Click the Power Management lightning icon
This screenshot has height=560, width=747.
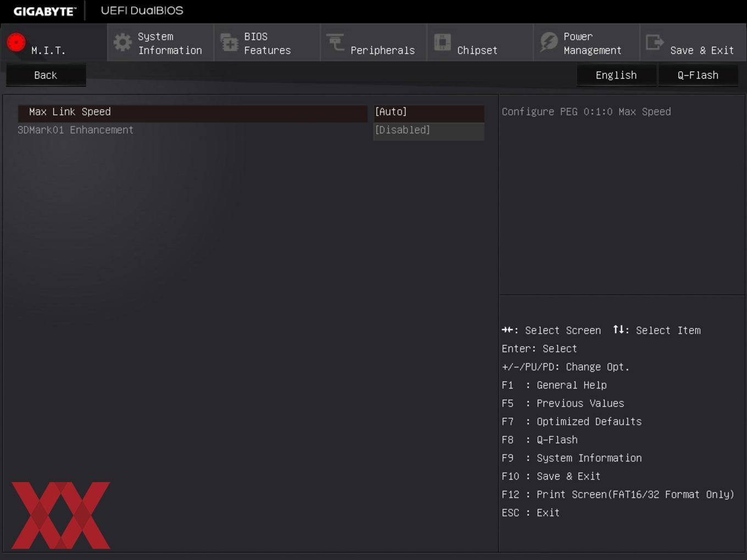[x=549, y=42]
